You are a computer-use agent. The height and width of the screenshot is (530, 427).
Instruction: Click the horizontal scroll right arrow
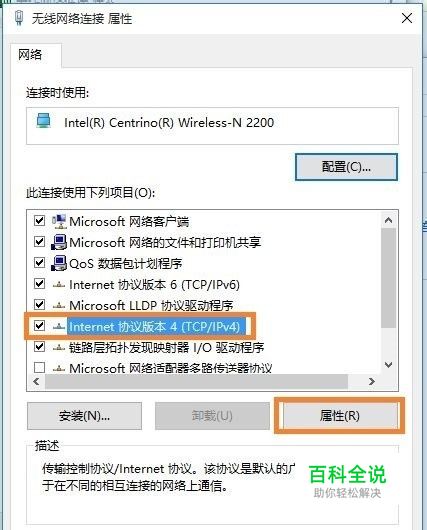pyautogui.click(x=372, y=382)
